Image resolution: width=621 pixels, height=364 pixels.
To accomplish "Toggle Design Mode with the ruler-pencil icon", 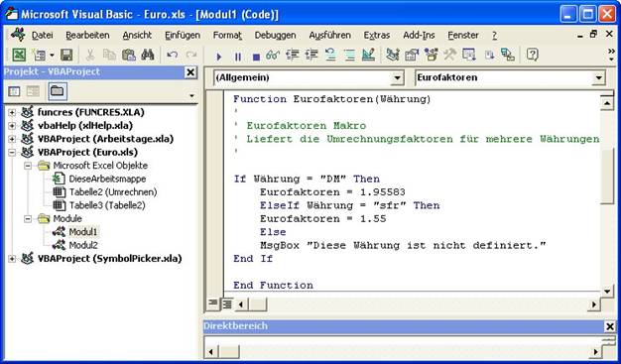I will tap(368, 55).
